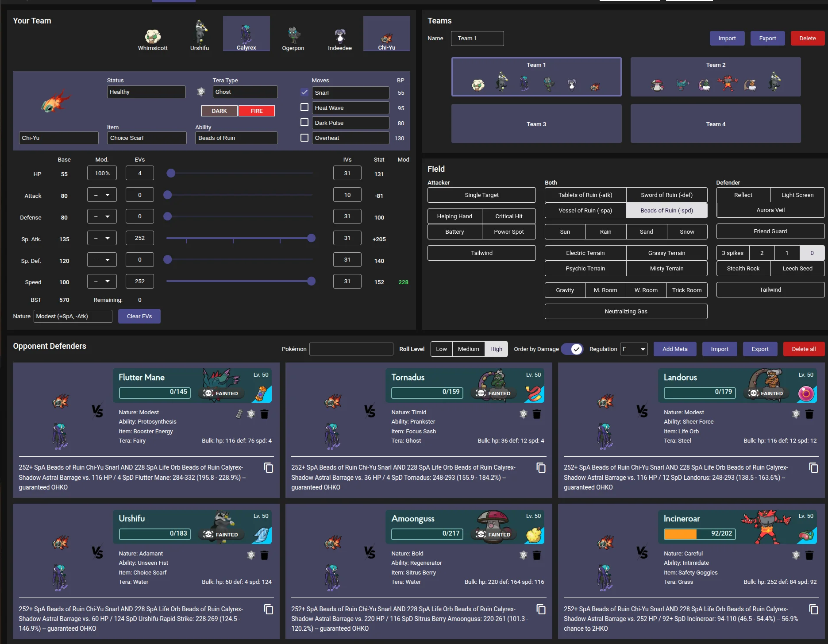The height and width of the screenshot is (644, 828).
Task: Delete Tornadus defender card
Action: pos(537,414)
